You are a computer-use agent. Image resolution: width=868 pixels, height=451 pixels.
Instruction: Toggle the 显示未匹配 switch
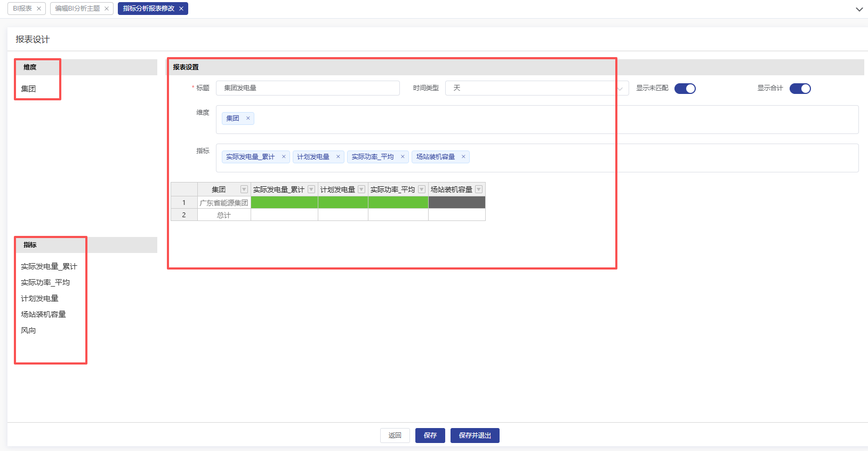point(685,89)
